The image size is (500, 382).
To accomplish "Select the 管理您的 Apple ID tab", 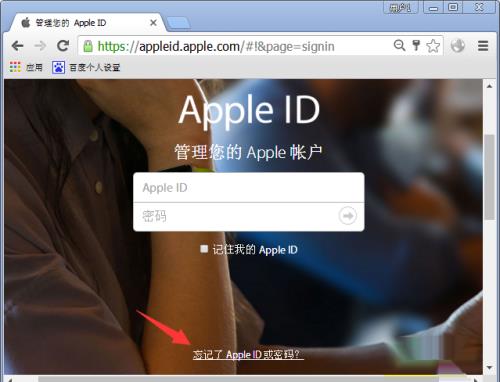I will pyautogui.click(x=87, y=23).
